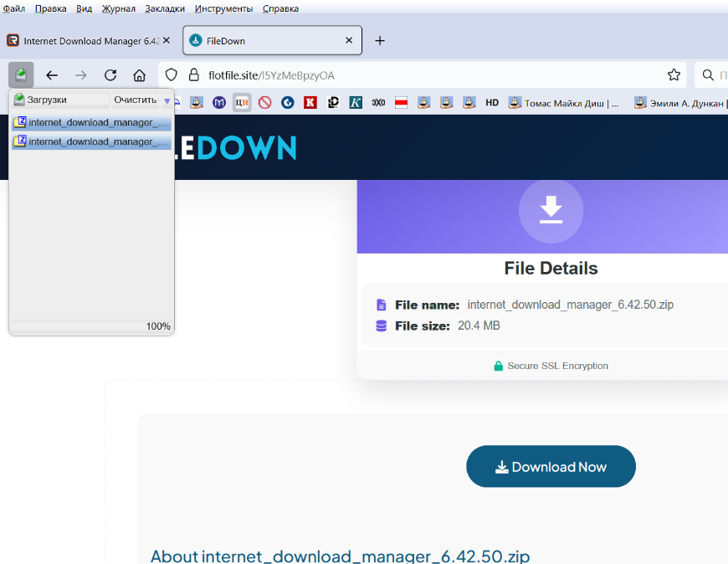This screenshot has width=728, height=564.
Task: Open a new tab
Action: [380, 40]
